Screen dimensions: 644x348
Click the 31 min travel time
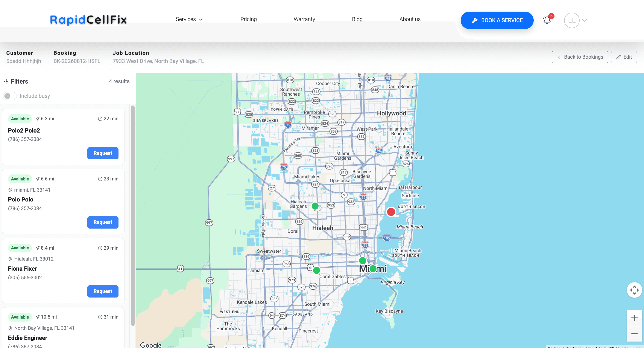click(x=108, y=317)
